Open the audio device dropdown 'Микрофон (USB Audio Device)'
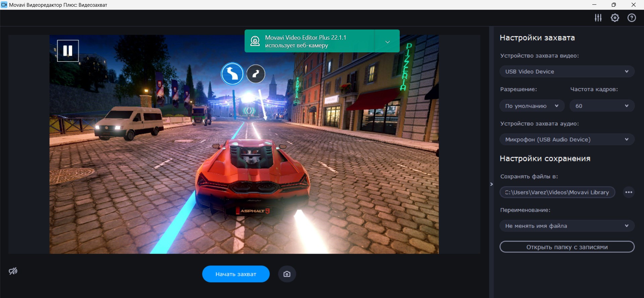This screenshot has width=644, height=298. coord(567,139)
